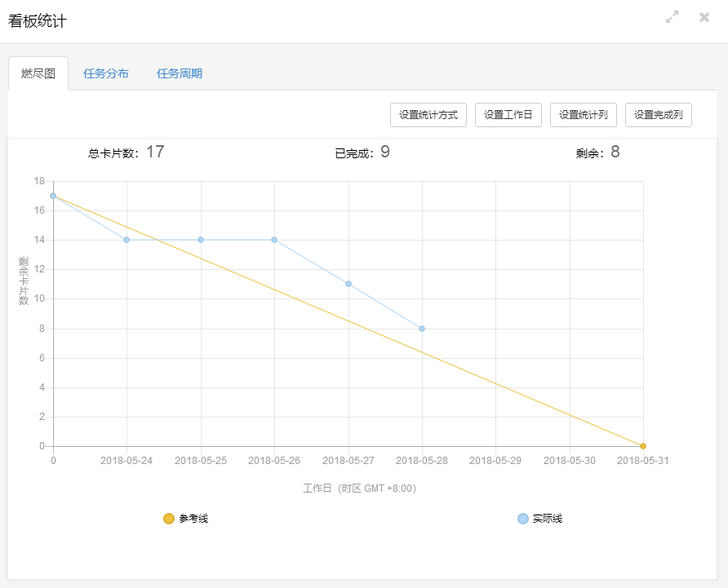The width and height of the screenshot is (728, 588).
Task: Switch to the 燃尽图 tab
Action: [38, 73]
